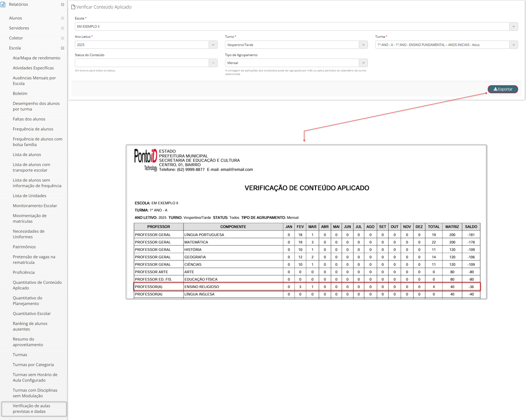Click the LÍNGUA PORTUGUESA cell in report

point(233,235)
